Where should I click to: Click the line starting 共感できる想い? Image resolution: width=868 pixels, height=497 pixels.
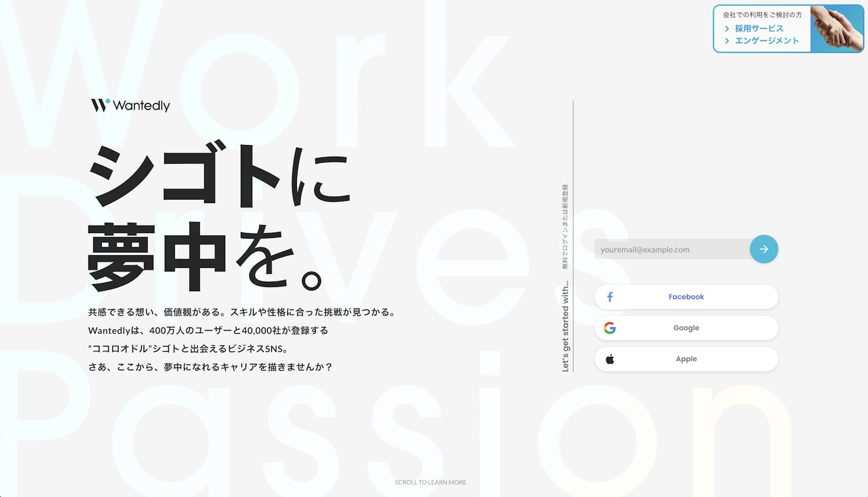tap(243, 312)
